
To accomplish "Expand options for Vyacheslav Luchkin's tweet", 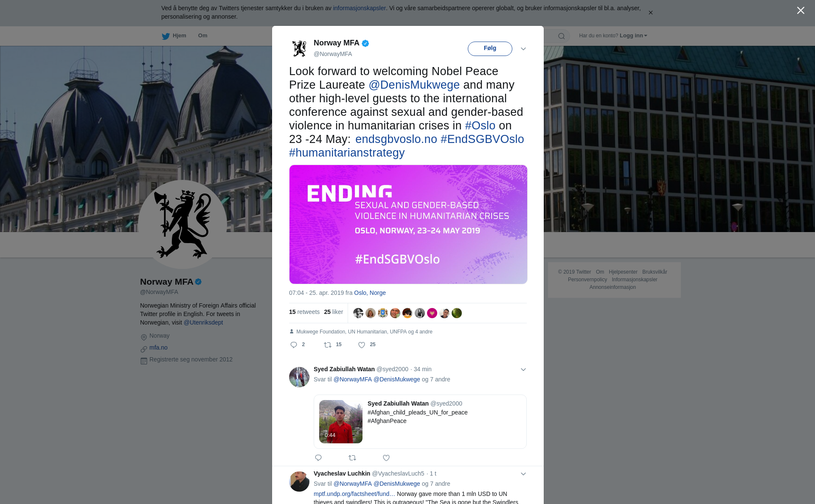I will click(x=523, y=474).
